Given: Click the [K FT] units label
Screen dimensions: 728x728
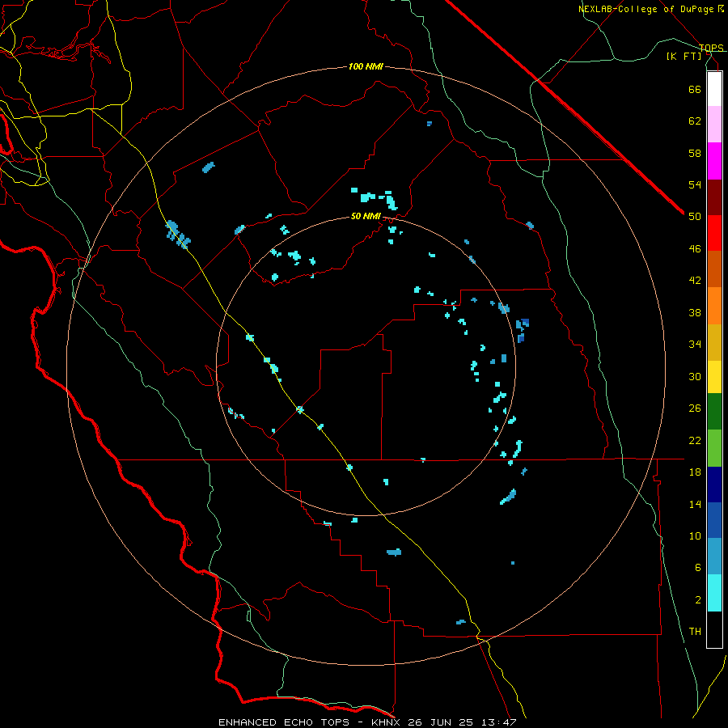Looking at the screenshot, I should pyautogui.click(x=684, y=56).
